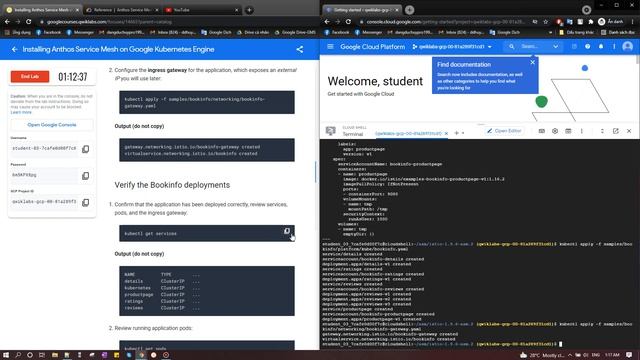
Task: Toggle the Cloud Shell on-screen keyboard icon
Action: pos(542,131)
